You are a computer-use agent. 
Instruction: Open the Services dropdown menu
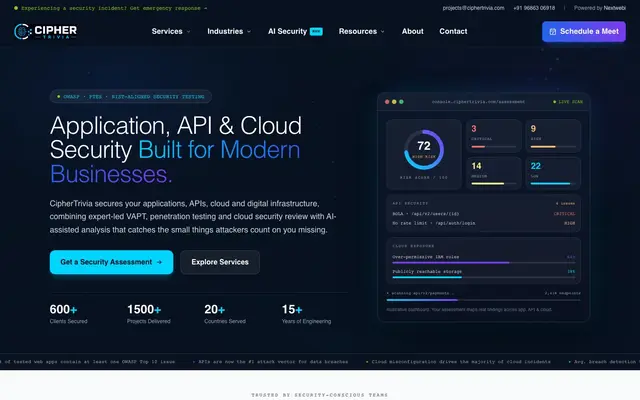click(x=171, y=31)
